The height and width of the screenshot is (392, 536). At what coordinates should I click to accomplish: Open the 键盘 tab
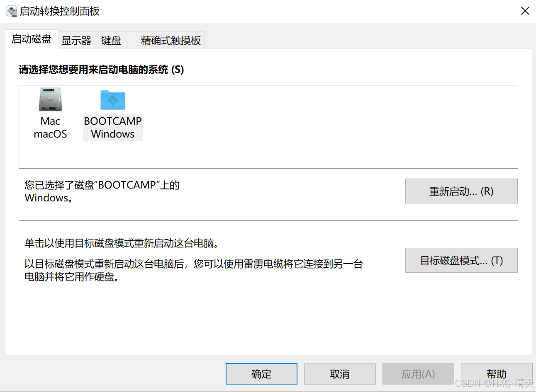(116, 40)
